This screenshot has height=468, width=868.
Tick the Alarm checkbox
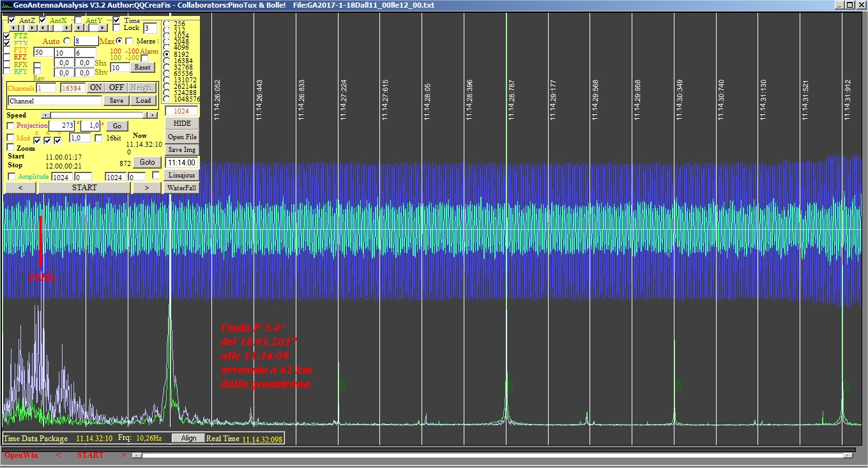click(144, 58)
